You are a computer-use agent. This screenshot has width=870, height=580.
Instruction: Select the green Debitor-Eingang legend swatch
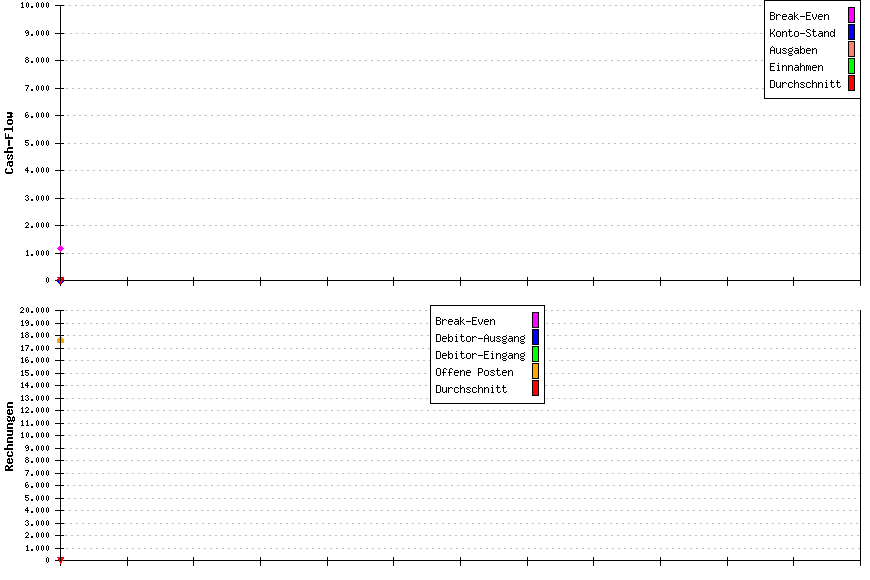coord(535,355)
